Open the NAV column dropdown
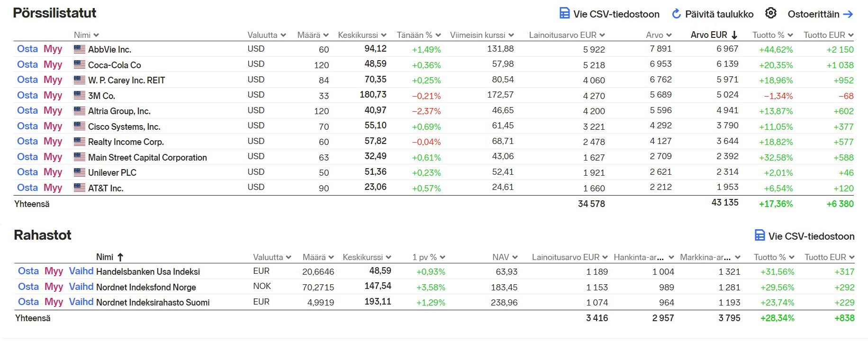The width and height of the screenshot is (868, 342). (x=515, y=257)
